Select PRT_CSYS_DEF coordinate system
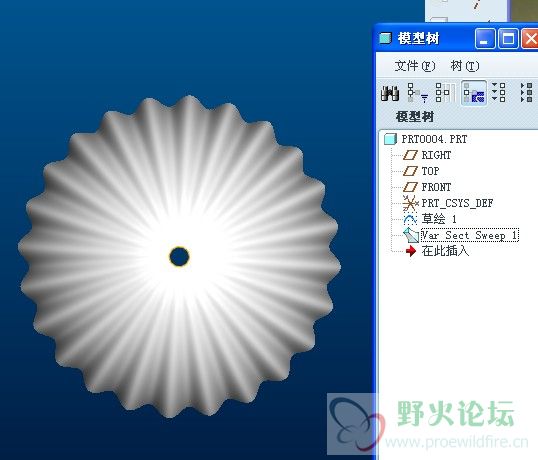The width and height of the screenshot is (538, 460). coord(457,203)
